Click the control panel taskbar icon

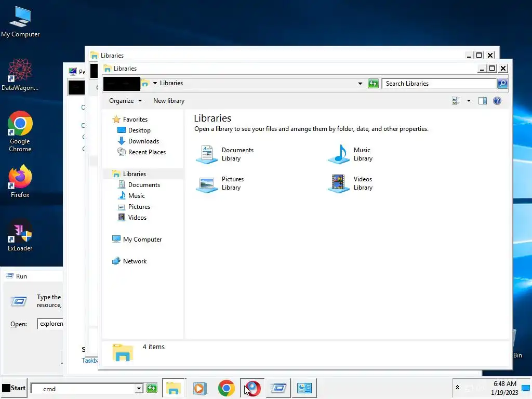pos(304,388)
